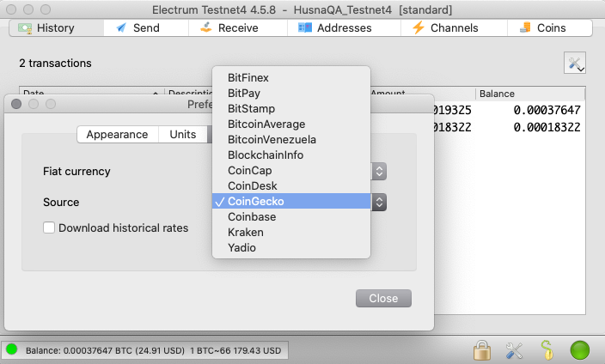Select CoinCap from the source list
This screenshot has height=364, width=605.
coord(291,171)
